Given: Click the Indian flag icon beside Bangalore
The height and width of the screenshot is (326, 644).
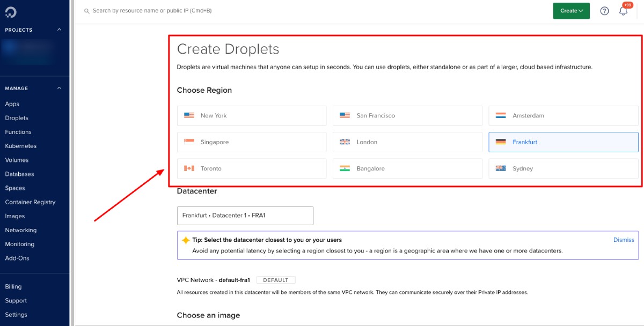Looking at the screenshot, I should pyautogui.click(x=344, y=168).
